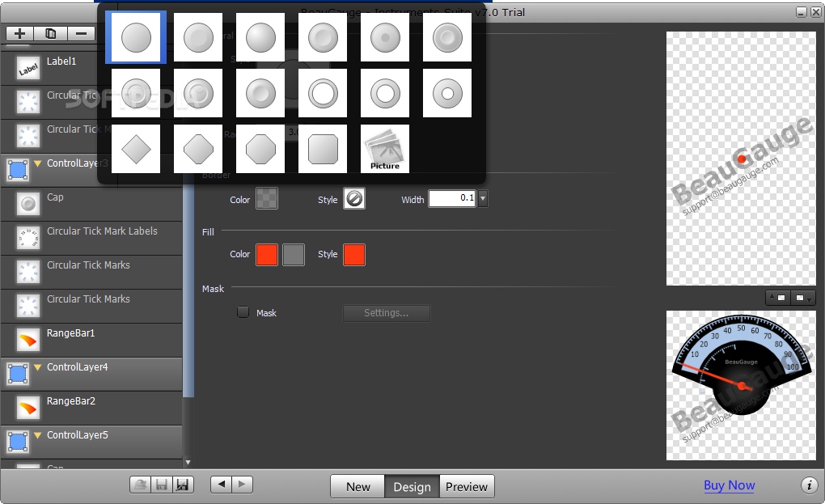
Task: Open the Border Style icon selector
Action: (354, 199)
